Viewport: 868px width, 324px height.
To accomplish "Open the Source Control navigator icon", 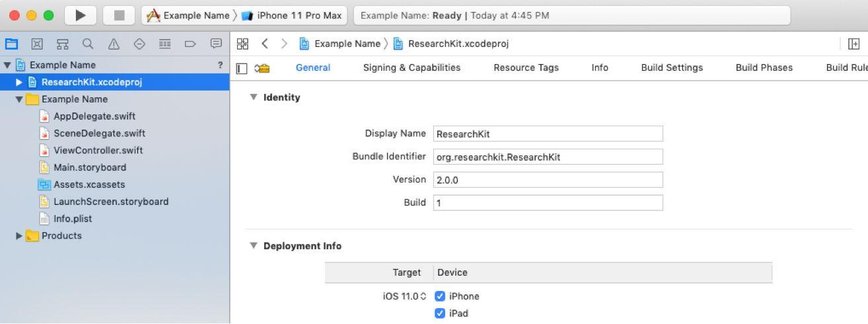I will tap(37, 44).
